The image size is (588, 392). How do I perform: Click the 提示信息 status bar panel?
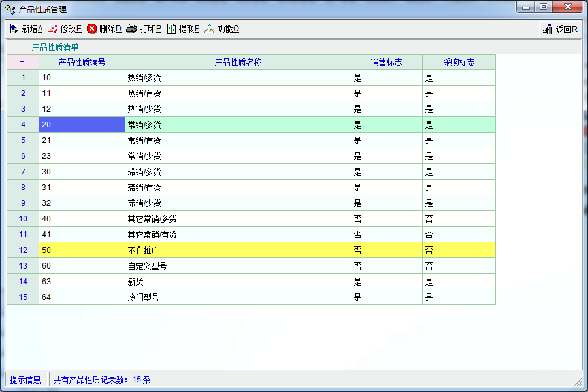coord(25,380)
